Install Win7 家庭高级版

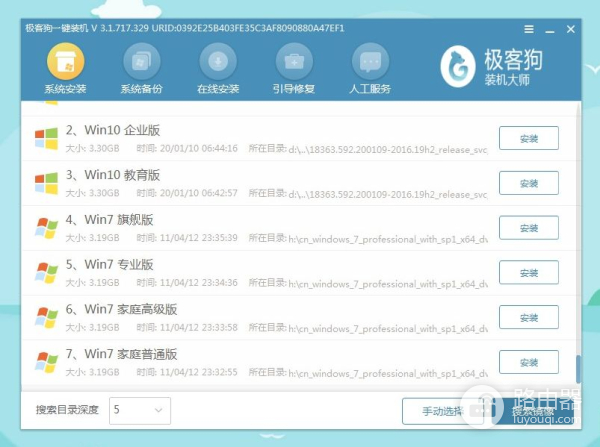529,317
